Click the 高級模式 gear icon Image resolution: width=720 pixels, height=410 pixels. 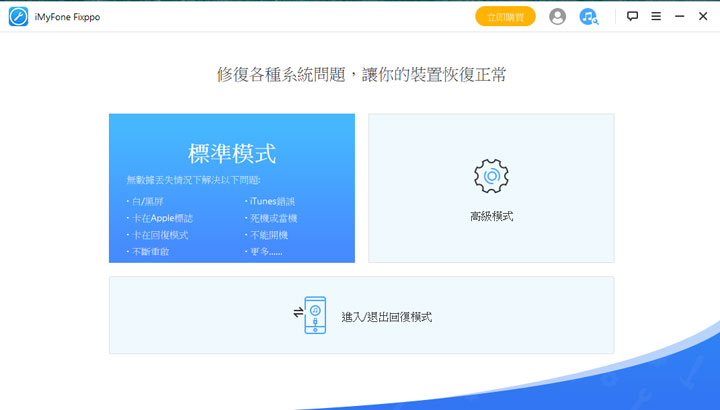(491, 176)
